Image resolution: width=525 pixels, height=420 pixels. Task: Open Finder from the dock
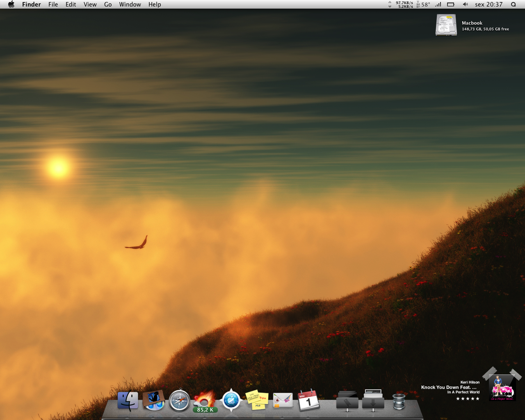pos(128,401)
